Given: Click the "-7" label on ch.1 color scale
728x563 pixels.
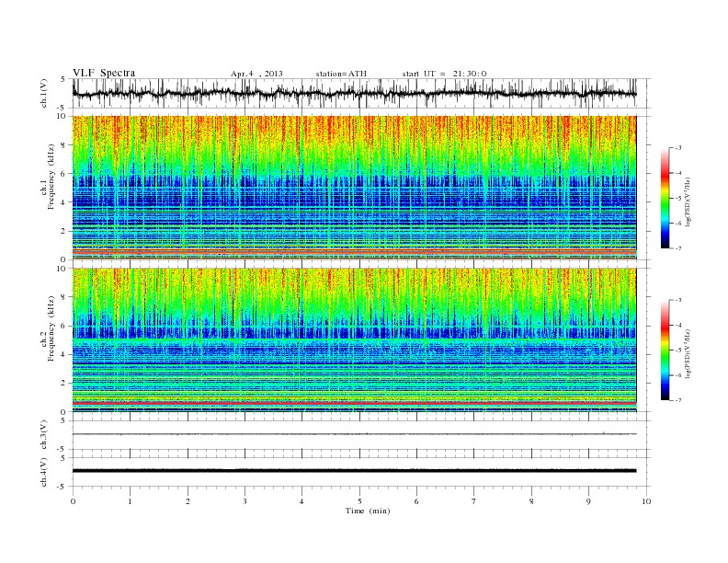Looking at the screenshot, I should [678, 248].
